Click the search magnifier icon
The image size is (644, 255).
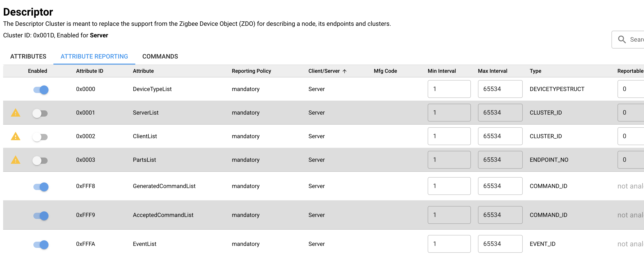coord(622,40)
